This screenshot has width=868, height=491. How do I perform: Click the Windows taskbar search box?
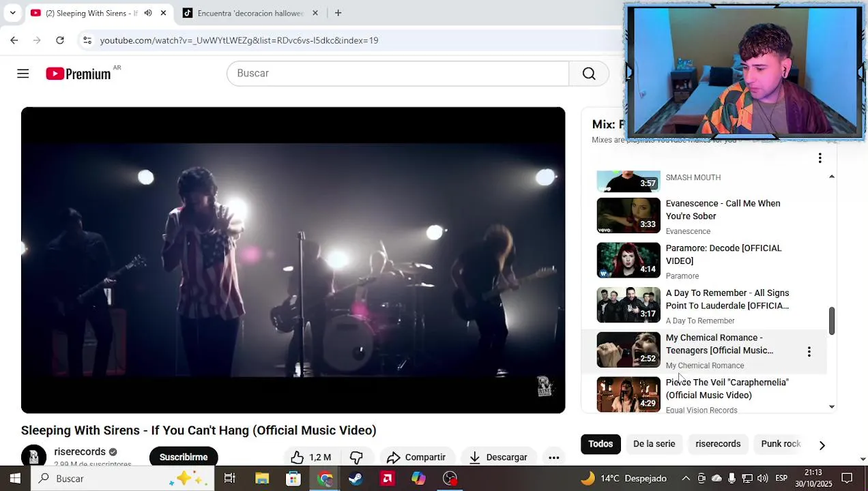point(123,479)
